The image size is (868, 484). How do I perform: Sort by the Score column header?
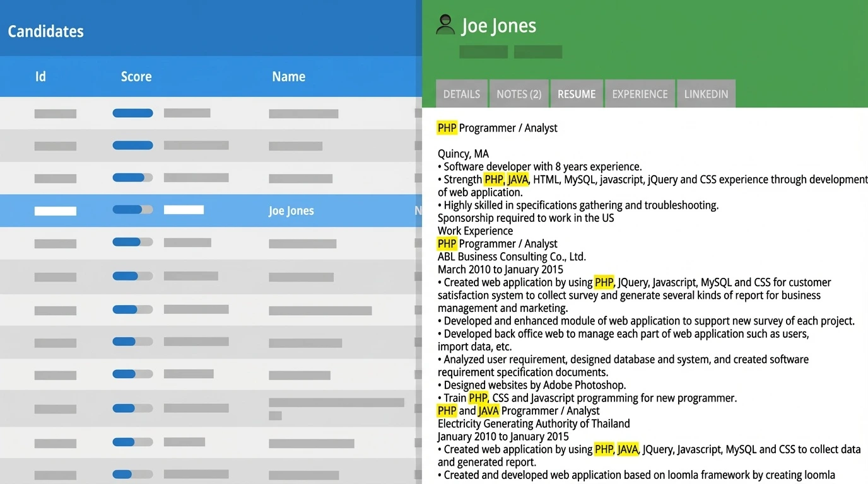coord(136,77)
